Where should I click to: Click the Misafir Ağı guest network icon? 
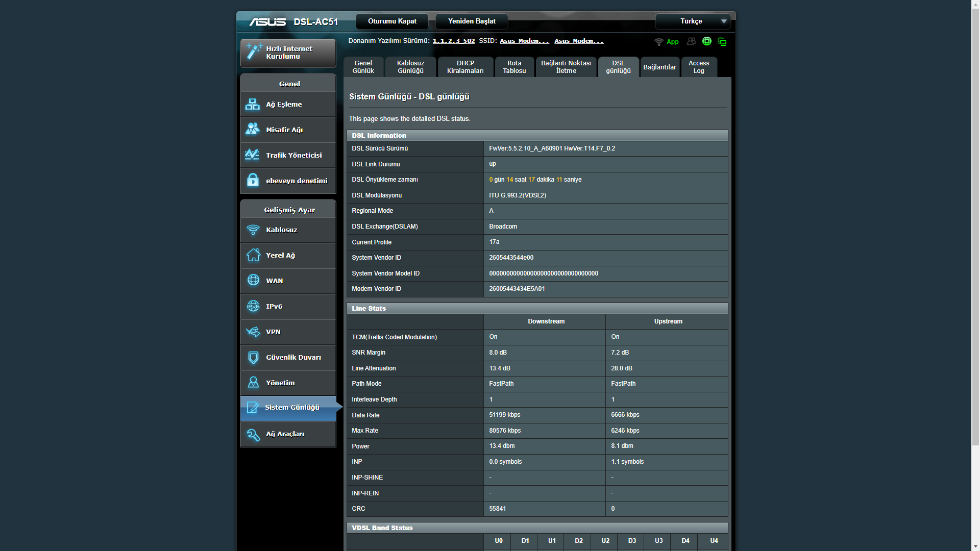click(x=253, y=129)
